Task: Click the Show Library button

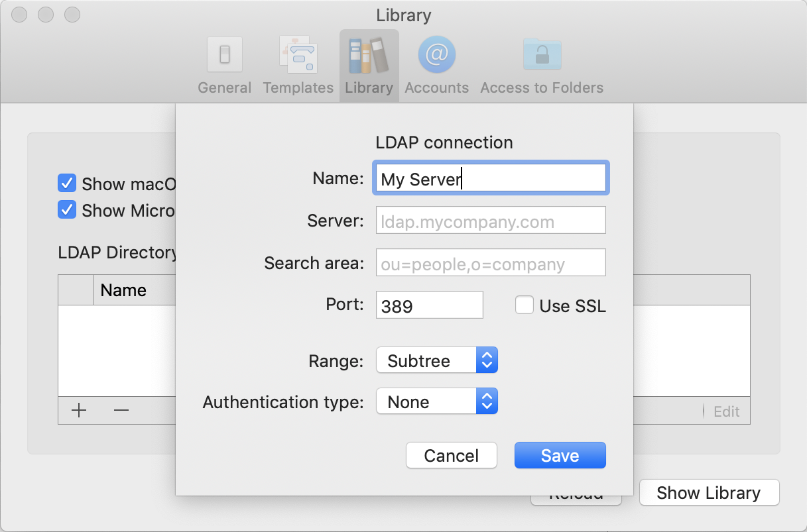Action: (708, 492)
